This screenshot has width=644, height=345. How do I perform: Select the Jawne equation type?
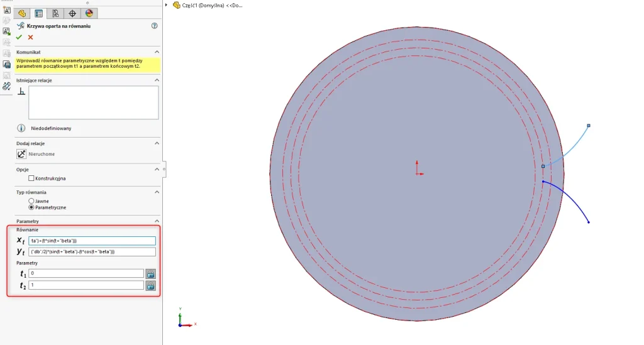(31, 200)
